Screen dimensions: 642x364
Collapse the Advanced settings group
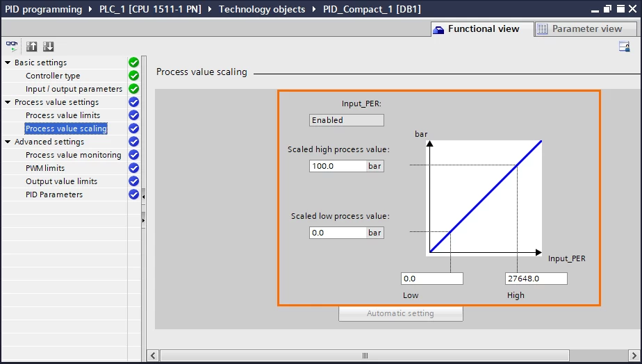pos(8,142)
